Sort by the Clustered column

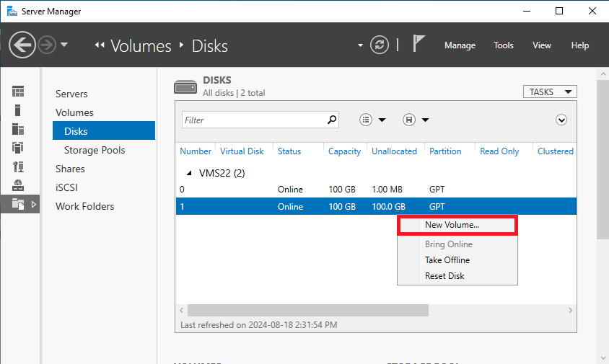(556, 151)
